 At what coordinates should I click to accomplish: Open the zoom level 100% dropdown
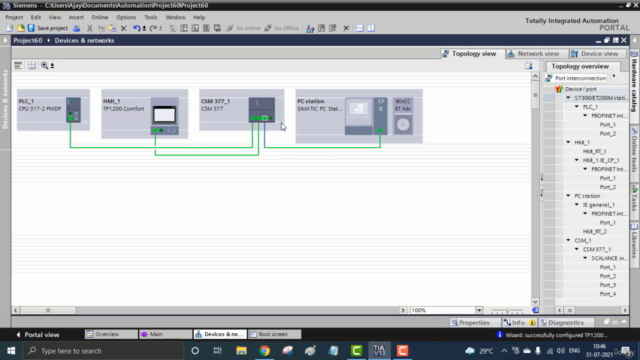(479, 310)
